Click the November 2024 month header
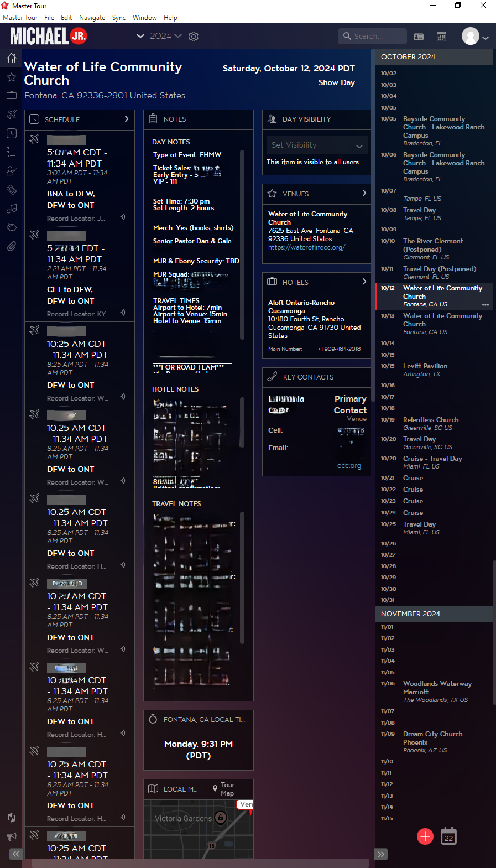Screen dimensions: 496x868 point(434,614)
